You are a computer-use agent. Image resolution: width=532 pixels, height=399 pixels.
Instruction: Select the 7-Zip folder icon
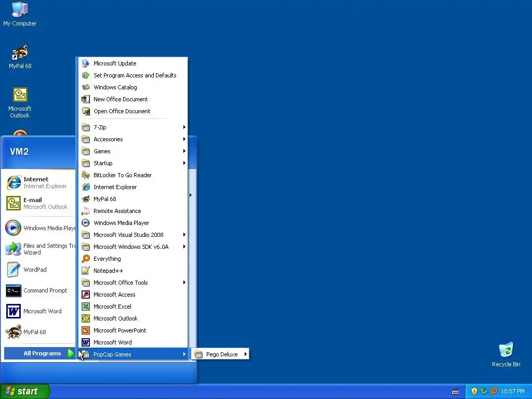(x=86, y=127)
